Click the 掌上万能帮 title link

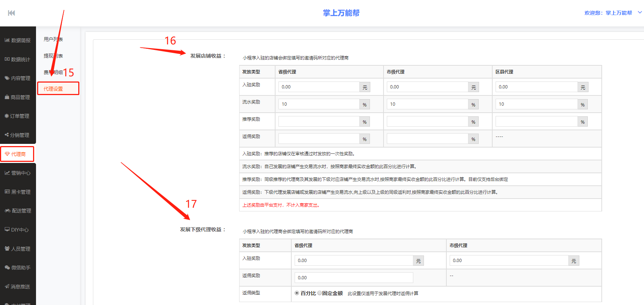pos(341,13)
